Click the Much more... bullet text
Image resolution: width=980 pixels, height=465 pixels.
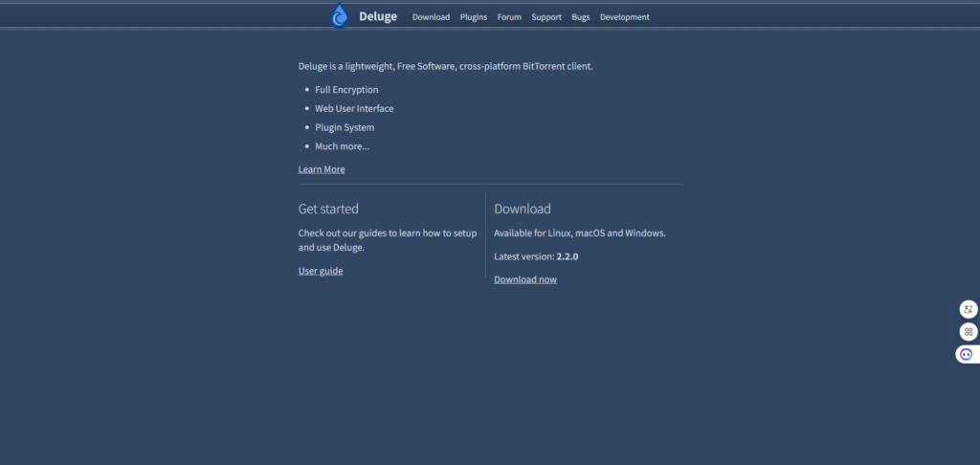pyautogui.click(x=343, y=146)
